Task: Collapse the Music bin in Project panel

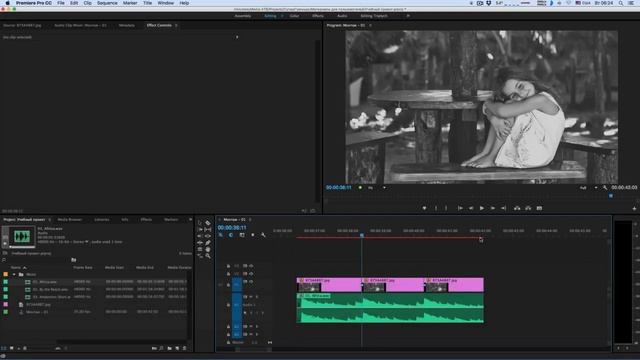Action: [14, 274]
